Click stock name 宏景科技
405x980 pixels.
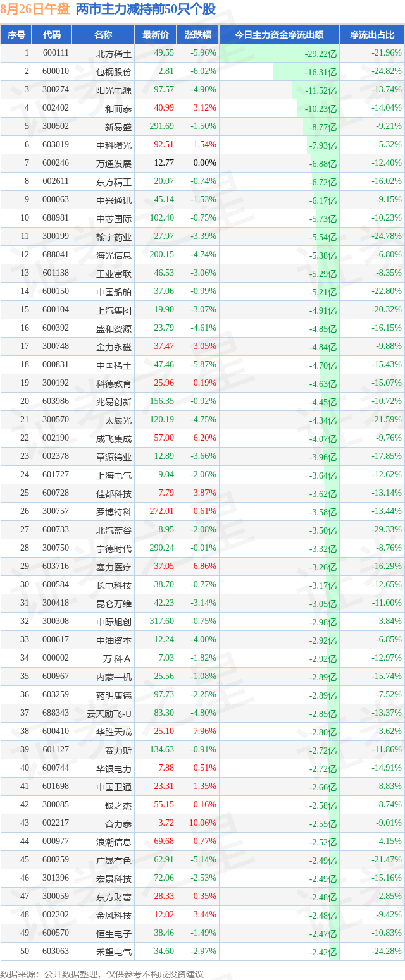coord(114,878)
